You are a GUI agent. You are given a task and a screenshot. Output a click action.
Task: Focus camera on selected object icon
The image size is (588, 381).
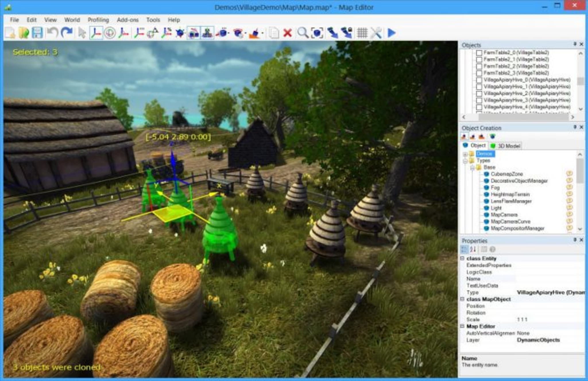(x=317, y=33)
